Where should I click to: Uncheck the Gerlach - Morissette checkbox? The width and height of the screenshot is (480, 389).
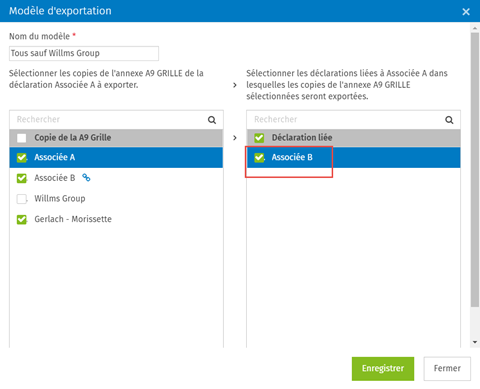pyautogui.click(x=22, y=219)
